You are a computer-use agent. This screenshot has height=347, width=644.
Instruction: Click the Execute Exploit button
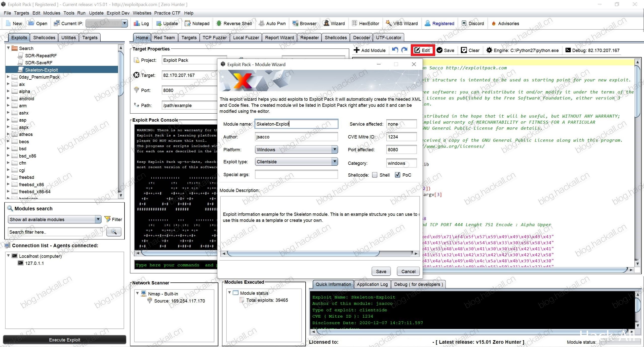point(65,340)
